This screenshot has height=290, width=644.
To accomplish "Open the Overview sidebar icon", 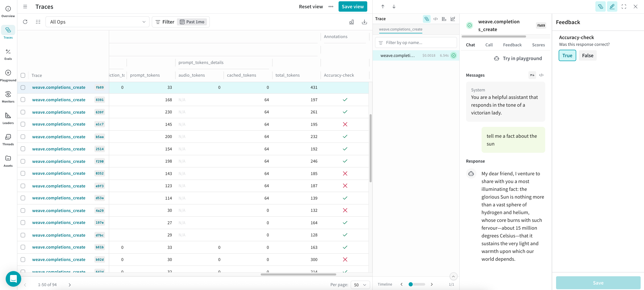I will [8, 12].
